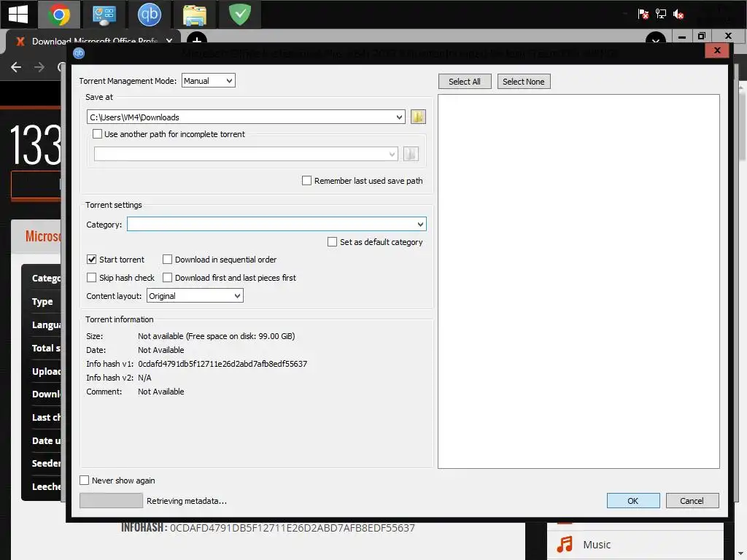Check Remember last used save path
This screenshot has width=747, height=560.
click(307, 181)
